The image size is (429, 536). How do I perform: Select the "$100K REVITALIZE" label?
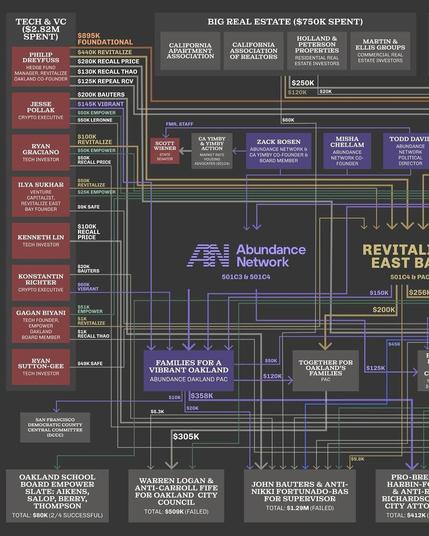(95, 139)
